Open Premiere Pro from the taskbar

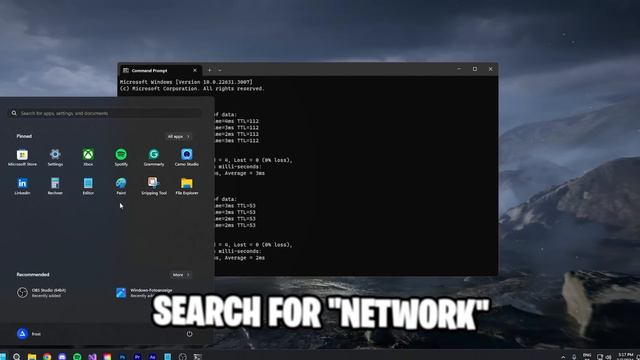tap(138, 357)
